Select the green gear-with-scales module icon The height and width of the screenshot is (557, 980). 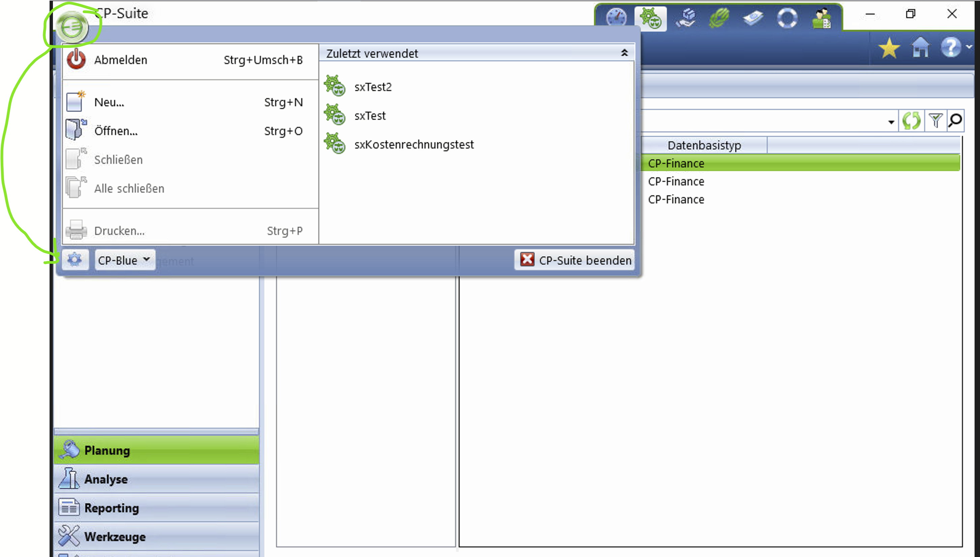coord(650,18)
